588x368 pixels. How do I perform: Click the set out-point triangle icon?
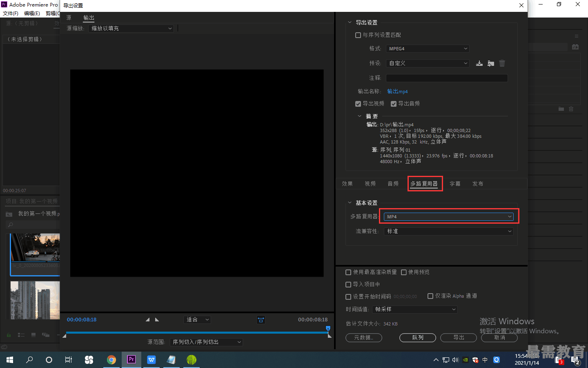(x=157, y=320)
